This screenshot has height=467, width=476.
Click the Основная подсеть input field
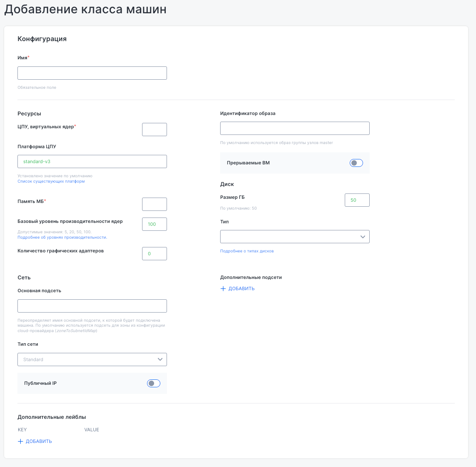pyautogui.click(x=92, y=306)
